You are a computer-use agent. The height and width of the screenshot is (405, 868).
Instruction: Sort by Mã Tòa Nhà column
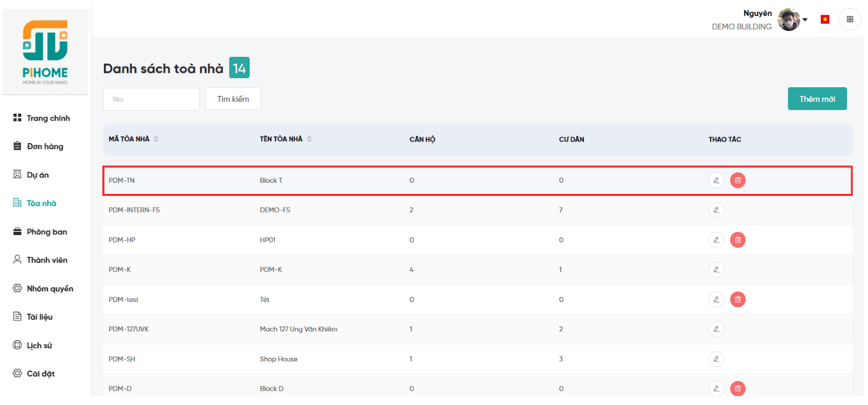[x=156, y=139]
